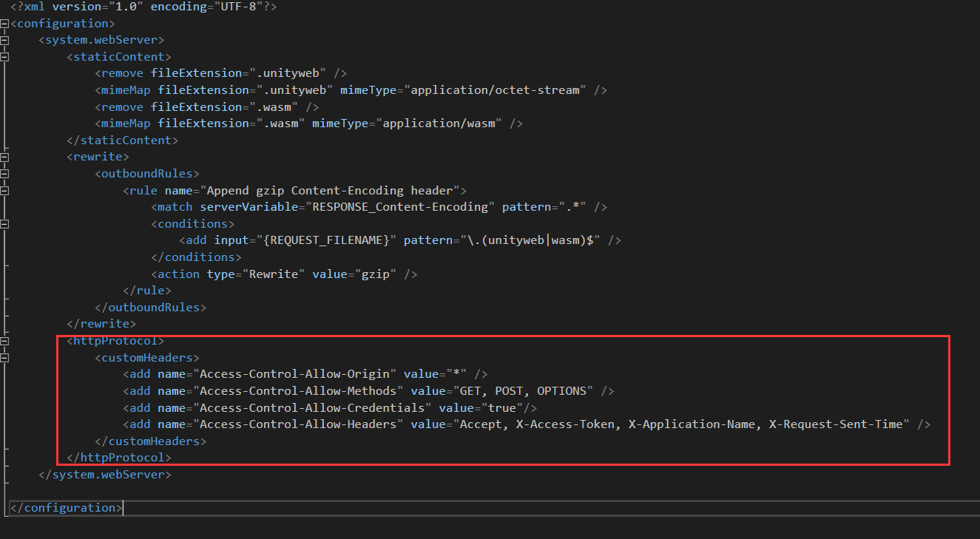Click the opening <rewrite> tag
This screenshot has width=980, height=539.
click(x=98, y=157)
